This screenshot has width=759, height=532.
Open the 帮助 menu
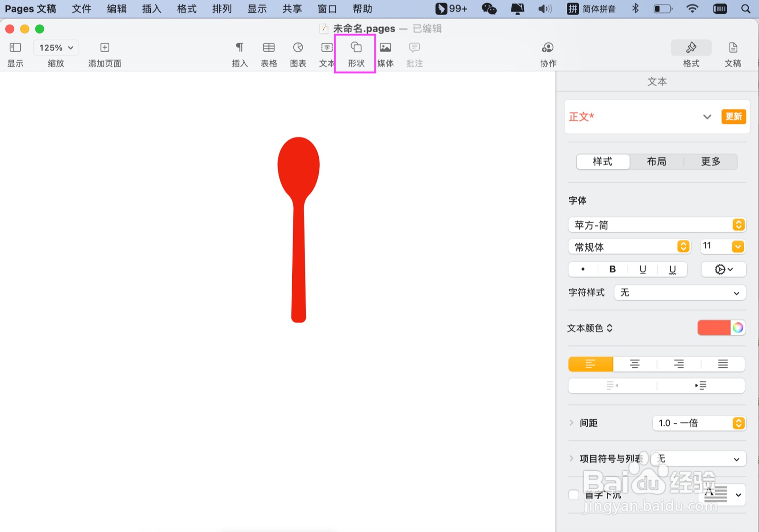click(362, 9)
